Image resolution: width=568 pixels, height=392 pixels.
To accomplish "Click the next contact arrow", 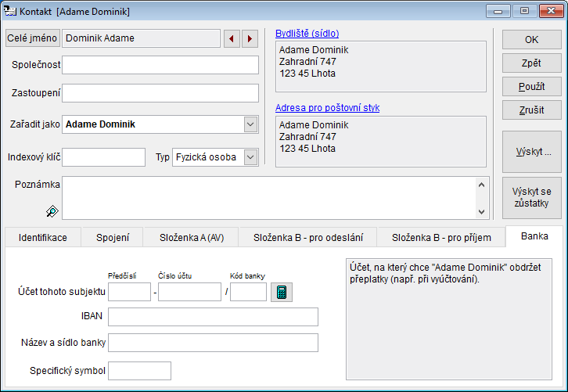I will point(250,38).
